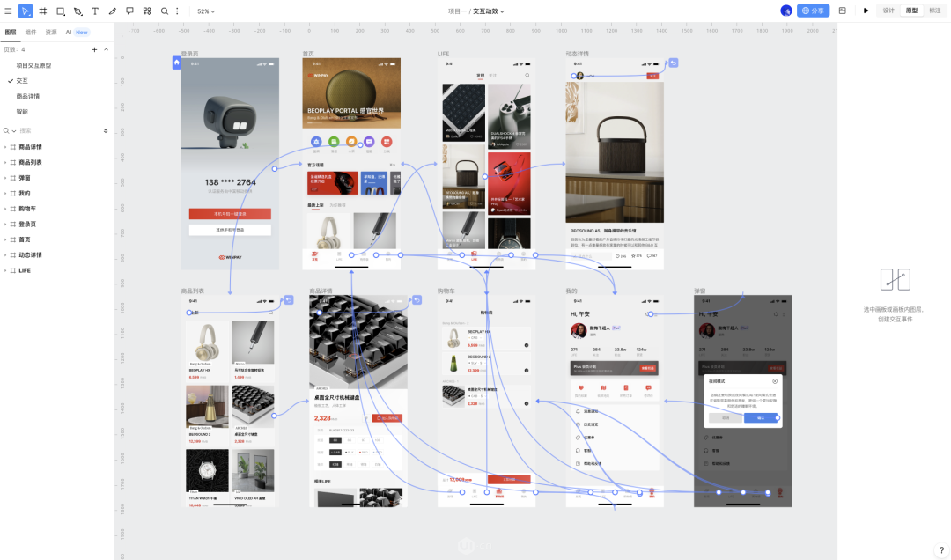The height and width of the screenshot is (560, 951).
Task: Expand the 商品详情 layer group
Action: point(5,147)
